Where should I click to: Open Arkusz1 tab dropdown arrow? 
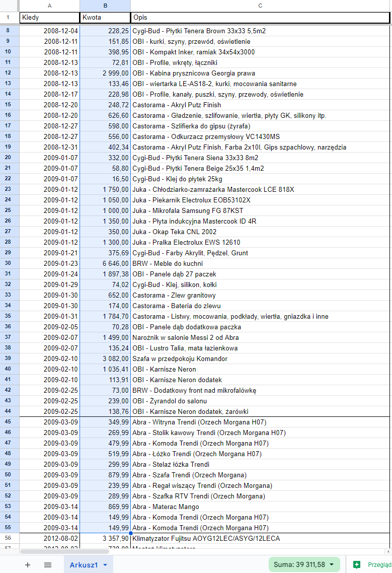105,565
